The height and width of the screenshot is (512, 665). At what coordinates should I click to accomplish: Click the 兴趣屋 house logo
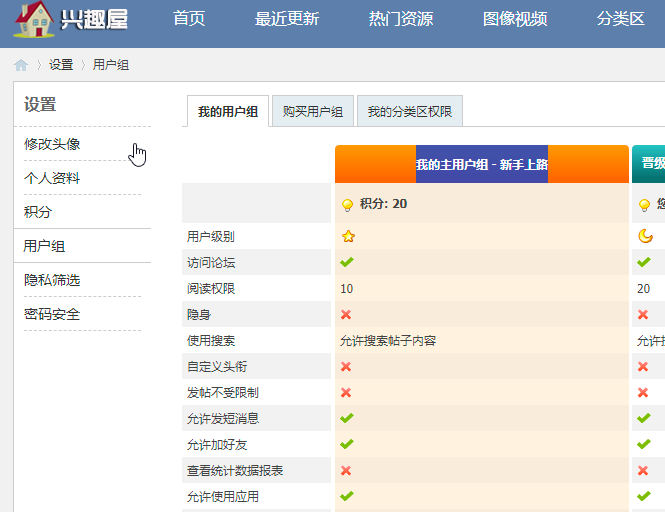click(71, 20)
